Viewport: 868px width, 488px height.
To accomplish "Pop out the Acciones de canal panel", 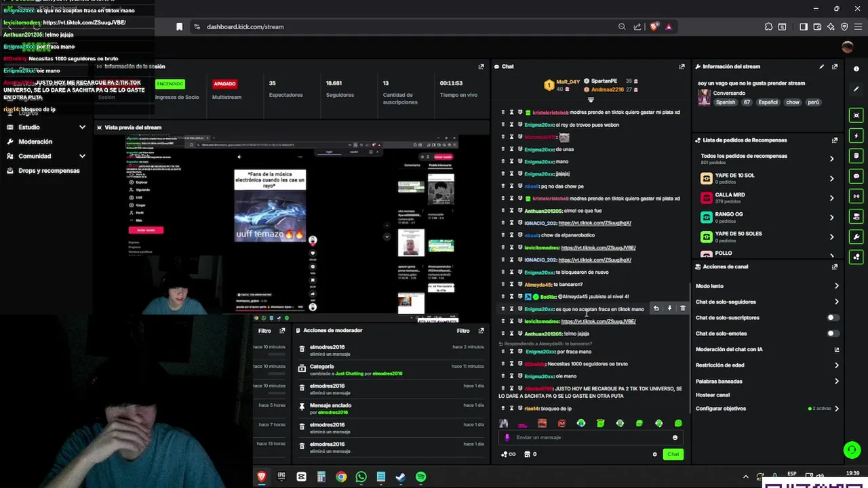I will pyautogui.click(x=835, y=266).
